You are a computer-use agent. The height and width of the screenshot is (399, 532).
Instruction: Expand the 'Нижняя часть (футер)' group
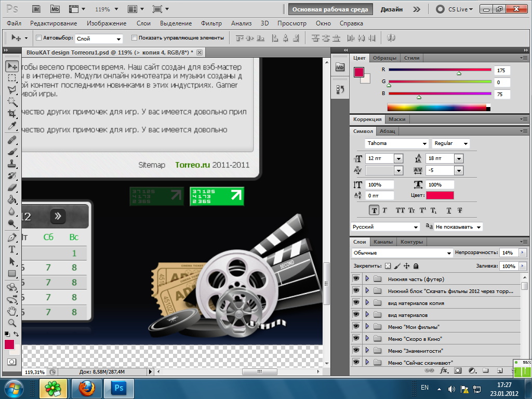pyautogui.click(x=367, y=278)
